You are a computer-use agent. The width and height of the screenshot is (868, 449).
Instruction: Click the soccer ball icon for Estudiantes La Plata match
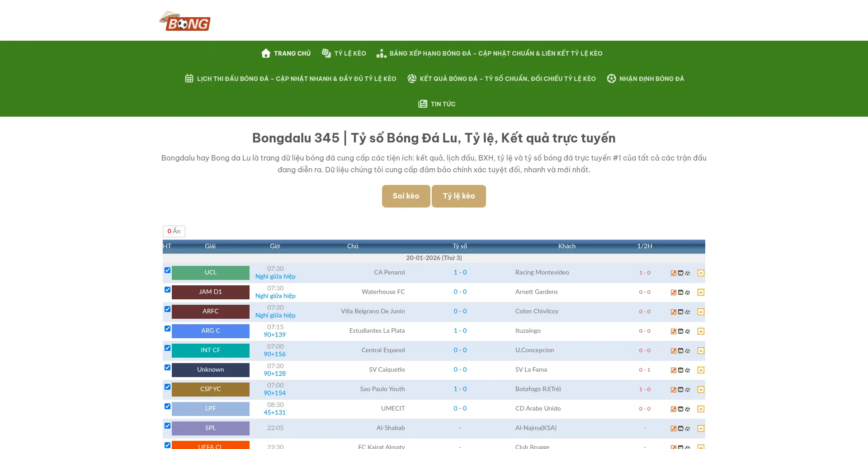(688, 331)
